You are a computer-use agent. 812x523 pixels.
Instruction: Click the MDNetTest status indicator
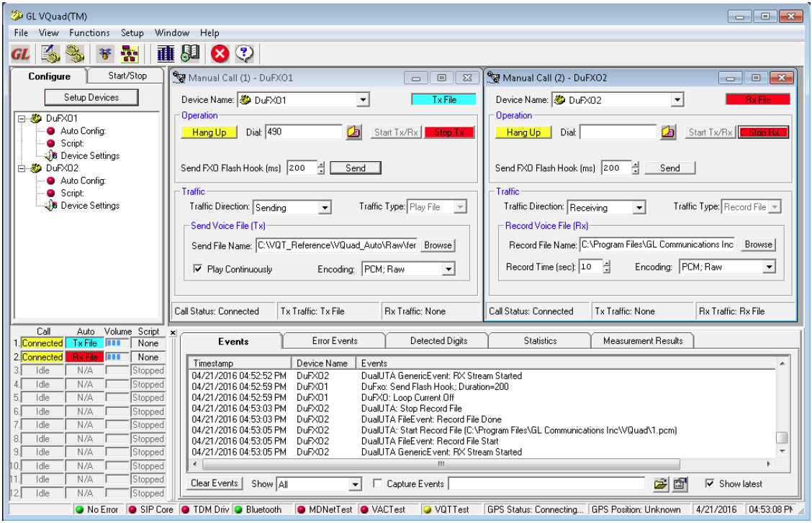click(x=325, y=509)
